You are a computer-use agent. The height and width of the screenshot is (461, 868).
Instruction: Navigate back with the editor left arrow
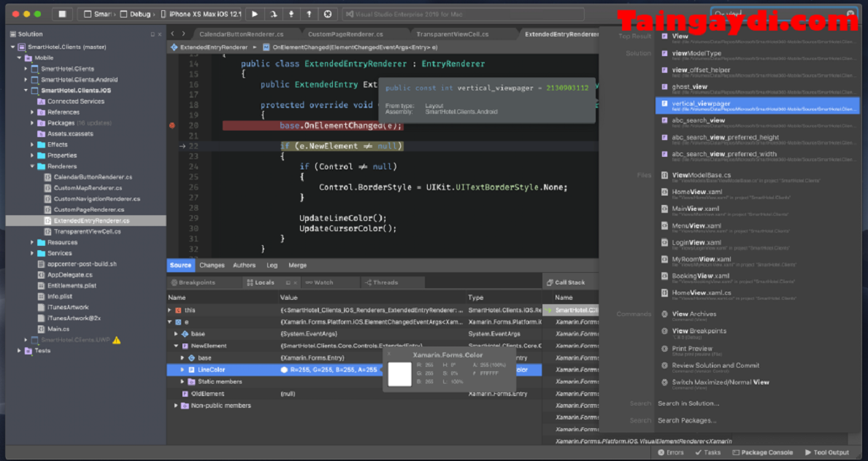click(173, 34)
